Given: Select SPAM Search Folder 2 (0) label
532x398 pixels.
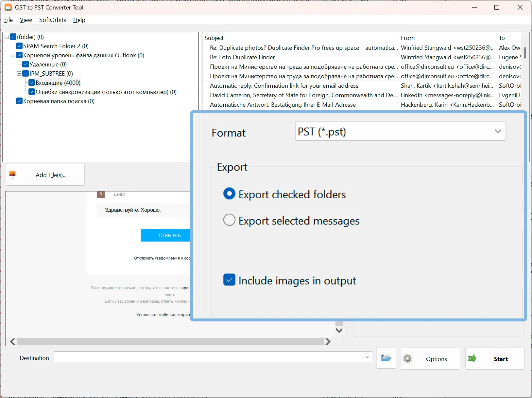Looking at the screenshot, I should (x=56, y=46).
